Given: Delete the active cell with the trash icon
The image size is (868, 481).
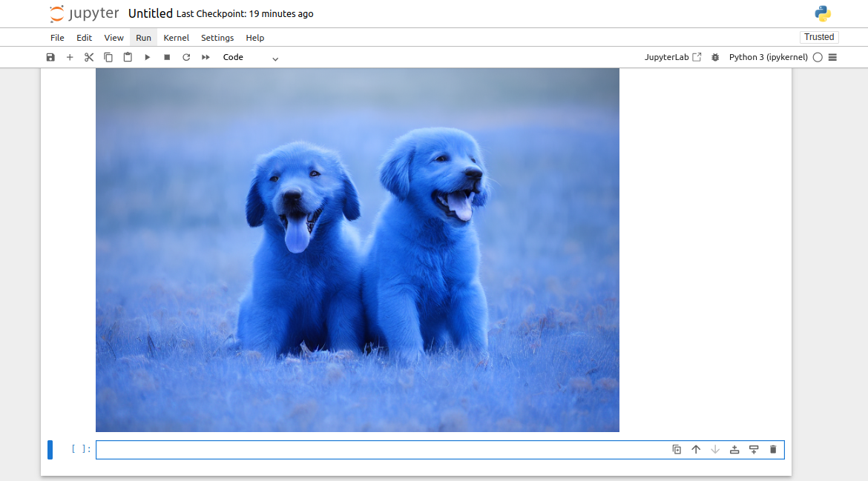Looking at the screenshot, I should point(773,449).
